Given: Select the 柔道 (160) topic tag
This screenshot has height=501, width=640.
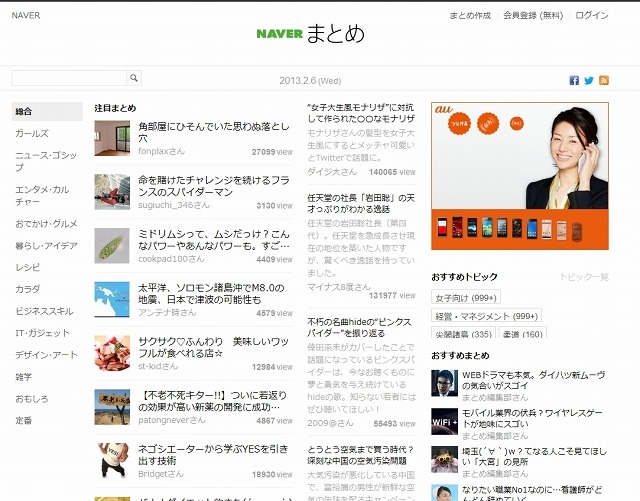Looking at the screenshot, I should click(522, 333).
